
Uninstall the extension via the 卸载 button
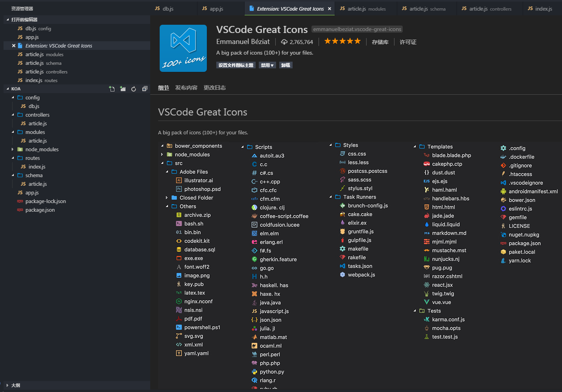[x=286, y=65]
